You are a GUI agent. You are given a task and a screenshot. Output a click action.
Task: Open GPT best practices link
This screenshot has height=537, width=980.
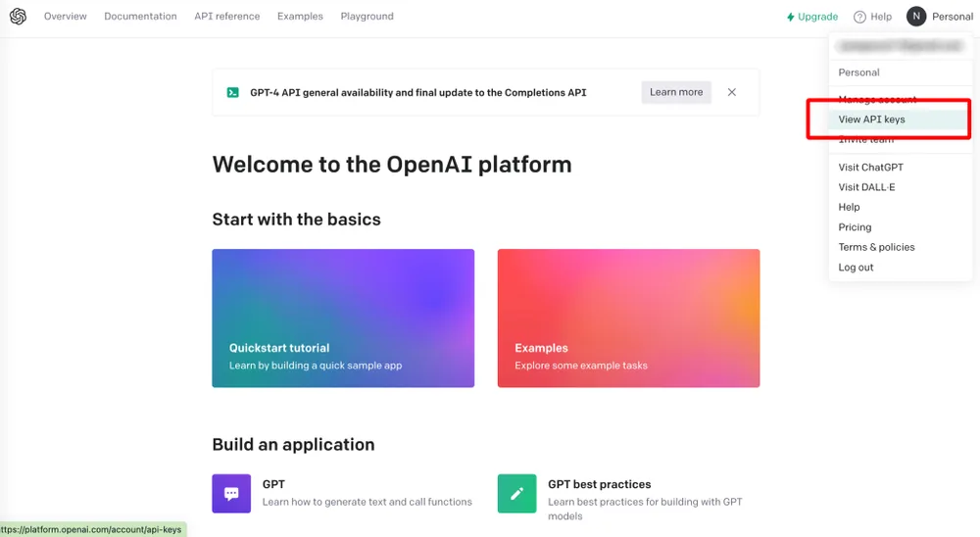coord(600,484)
